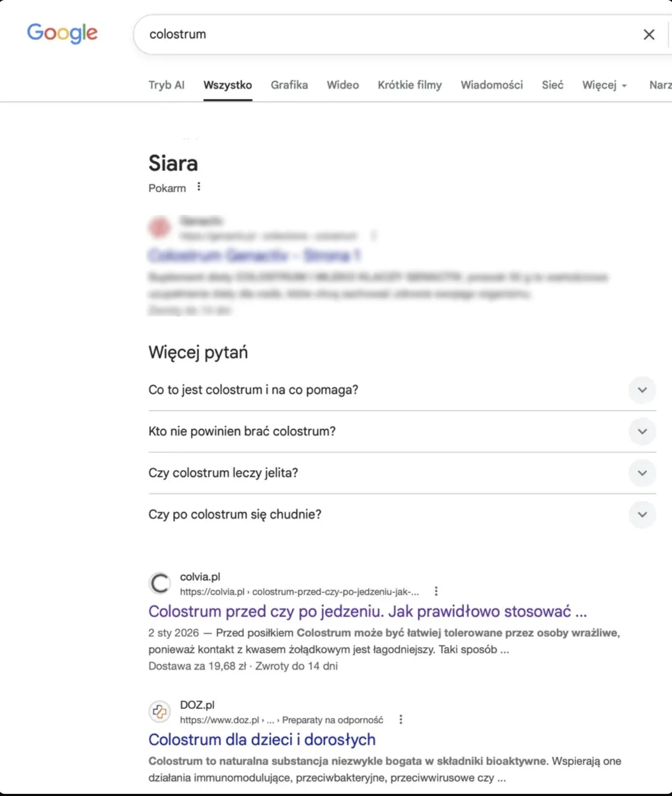Open 'Colostrum przed czy po jedzeniu' link
This screenshot has height=796, width=672.
click(367, 611)
